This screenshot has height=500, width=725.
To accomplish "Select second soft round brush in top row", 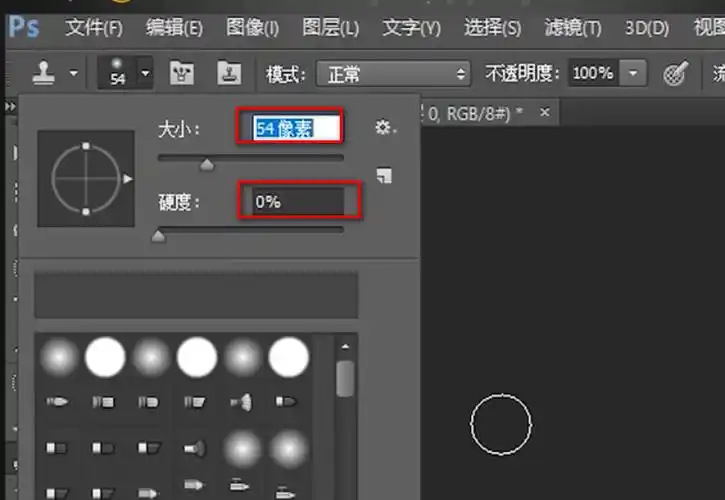I will pyautogui.click(x=151, y=357).
